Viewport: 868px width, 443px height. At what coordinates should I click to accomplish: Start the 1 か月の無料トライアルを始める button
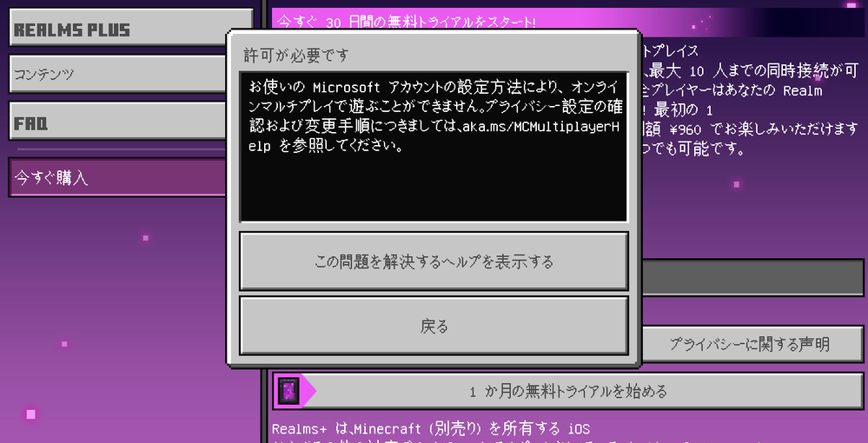tap(568, 391)
